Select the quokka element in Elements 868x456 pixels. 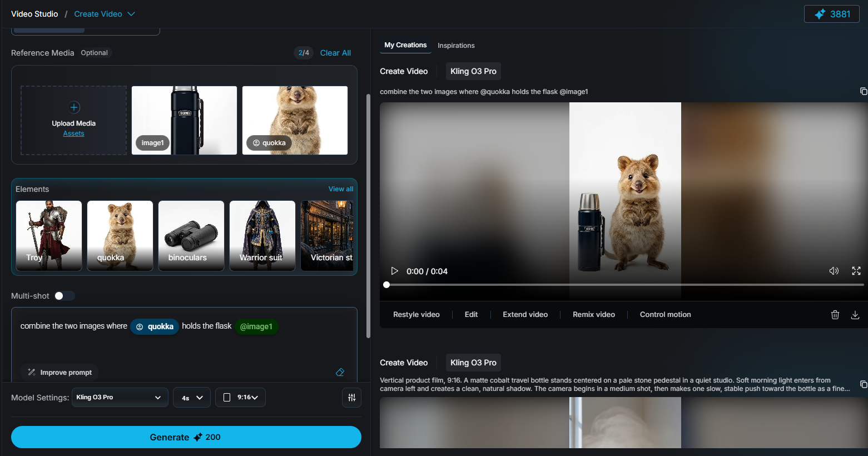point(120,236)
